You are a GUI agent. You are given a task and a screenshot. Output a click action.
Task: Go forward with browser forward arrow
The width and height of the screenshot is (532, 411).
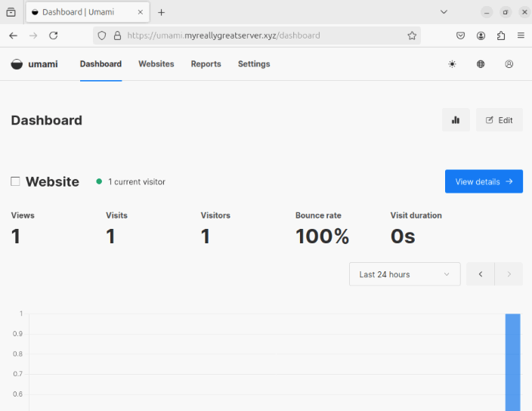point(33,36)
